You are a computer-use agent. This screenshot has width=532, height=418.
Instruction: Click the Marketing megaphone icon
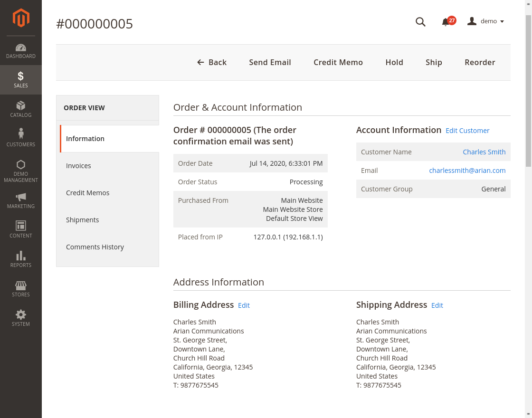(x=20, y=199)
